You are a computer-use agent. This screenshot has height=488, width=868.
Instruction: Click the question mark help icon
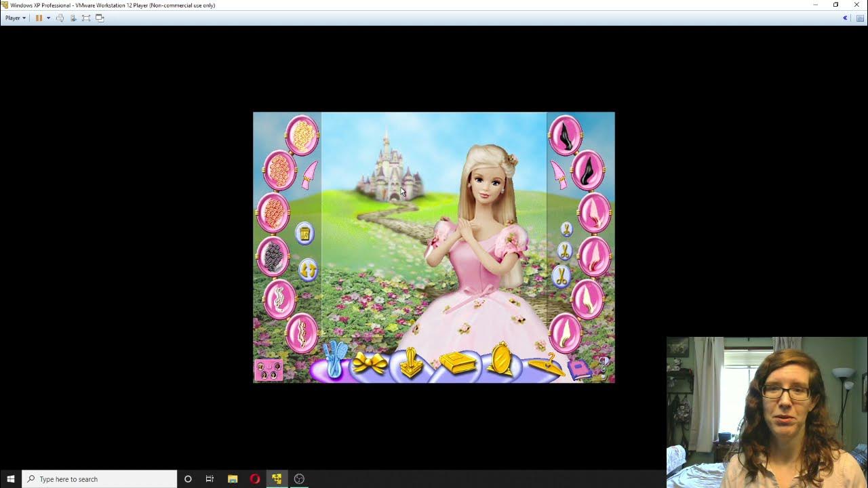pos(604,367)
